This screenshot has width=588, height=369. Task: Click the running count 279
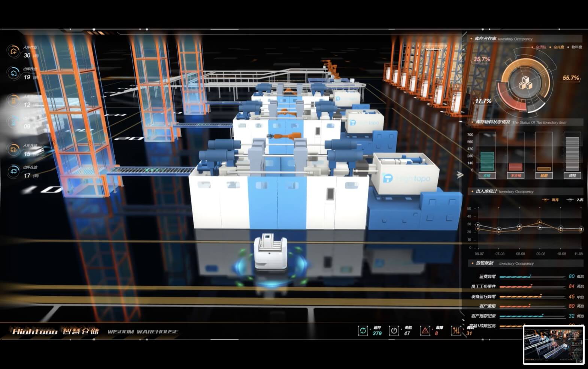pyautogui.click(x=377, y=333)
